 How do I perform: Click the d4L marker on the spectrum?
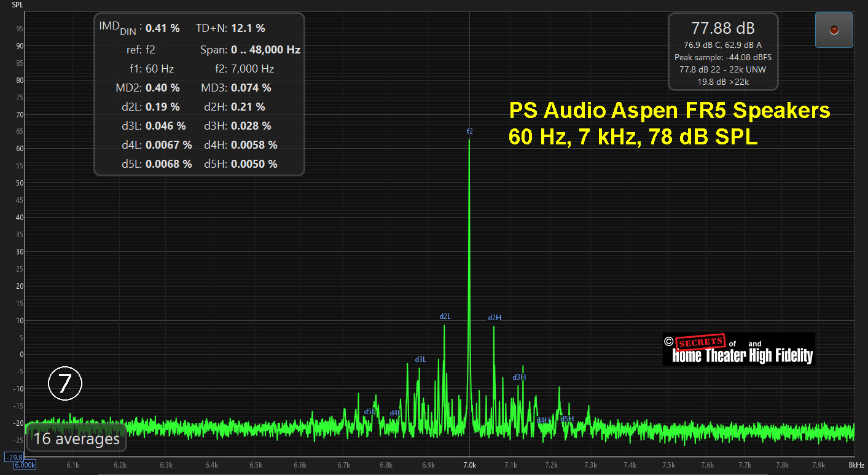click(x=395, y=413)
